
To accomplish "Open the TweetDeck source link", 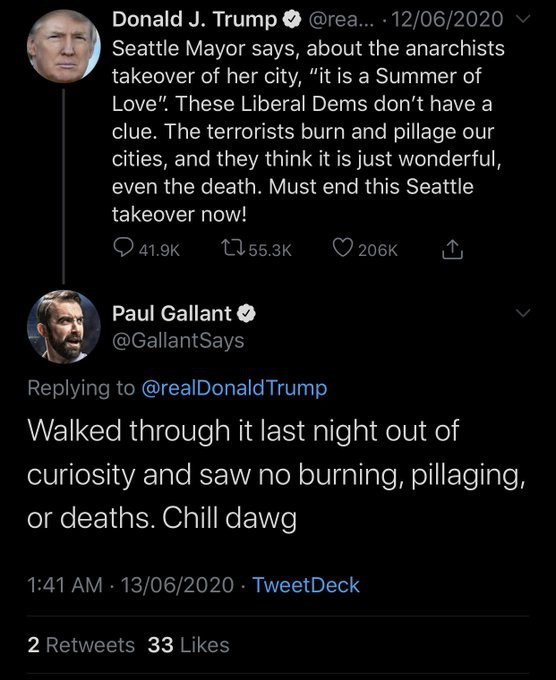I will [306, 585].
